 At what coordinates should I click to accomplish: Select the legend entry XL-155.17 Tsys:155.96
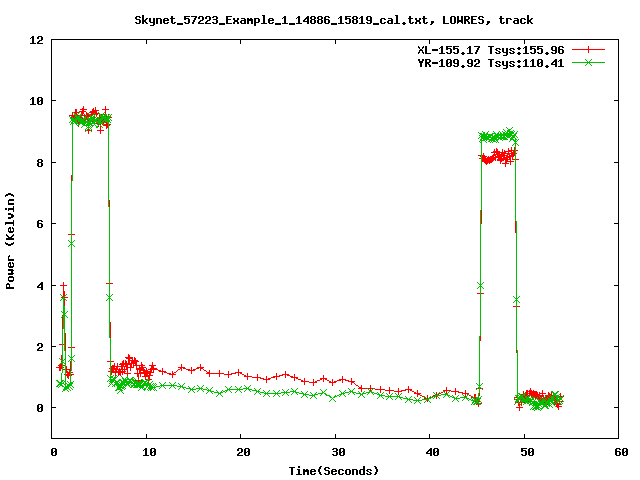pyautogui.click(x=491, y=50)
